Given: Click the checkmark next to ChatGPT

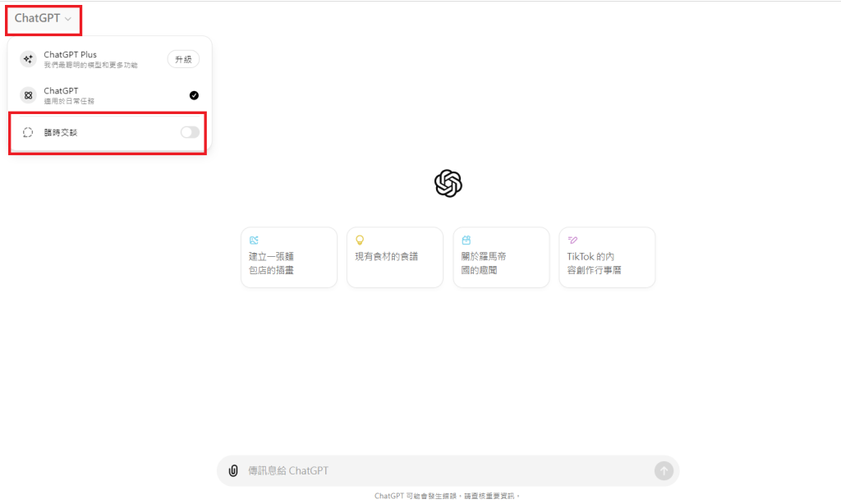Looking at the screenshot, I should click(x=194, y=94).
